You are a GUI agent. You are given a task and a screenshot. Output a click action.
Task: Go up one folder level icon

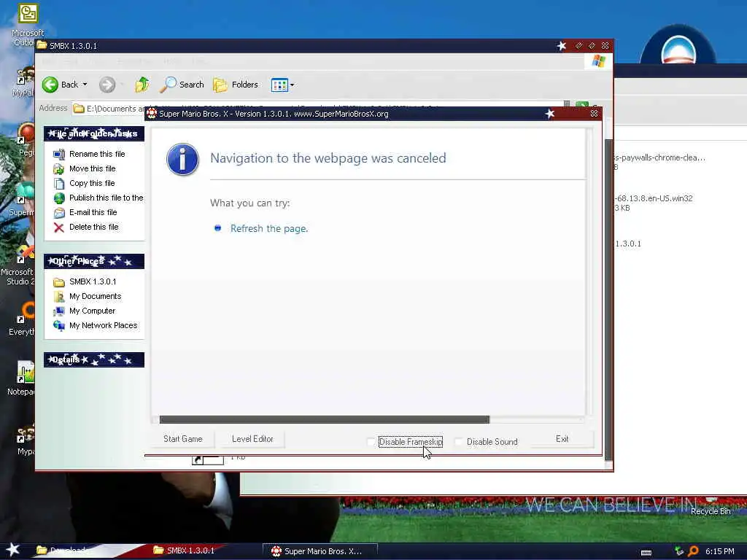pyautogui.click(x=142, y=85)
